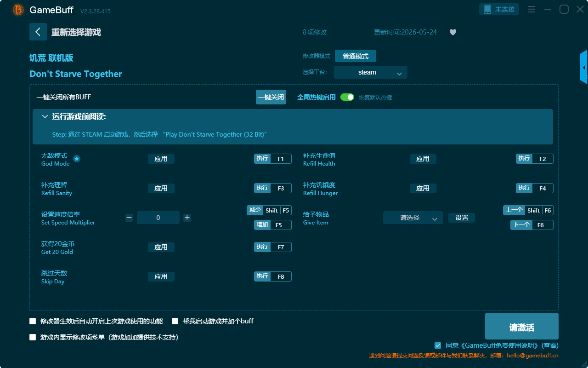Apply the God Mode cheat
588x368 pixels.
(x=161, y=159)
